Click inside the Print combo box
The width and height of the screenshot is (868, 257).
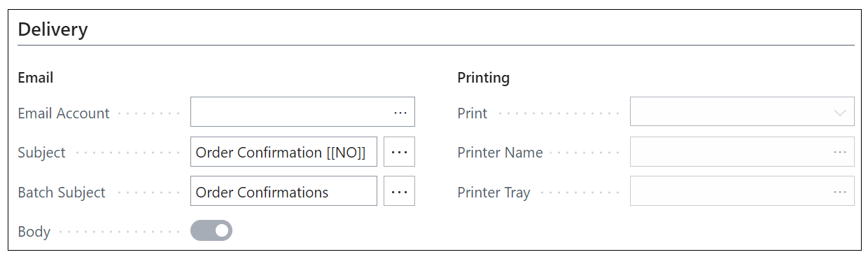click(742, 112)
